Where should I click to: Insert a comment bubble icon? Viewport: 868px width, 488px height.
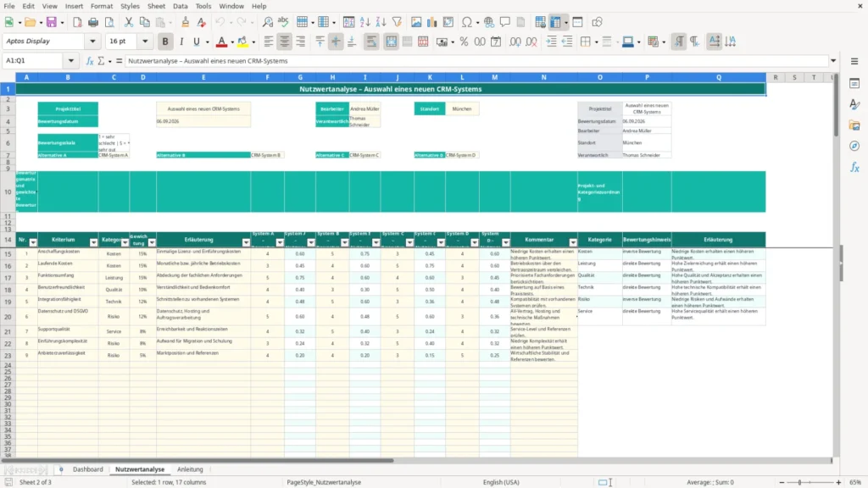point(505,22)
